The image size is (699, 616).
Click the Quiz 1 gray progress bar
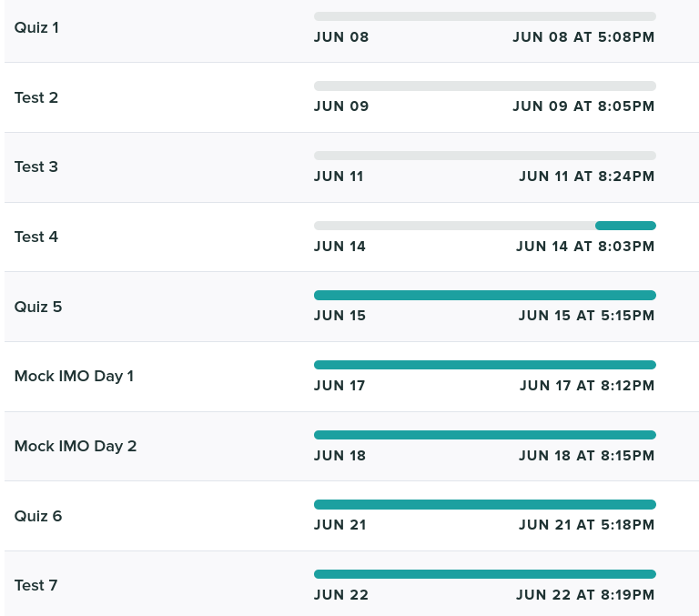[x=484, y=16]
